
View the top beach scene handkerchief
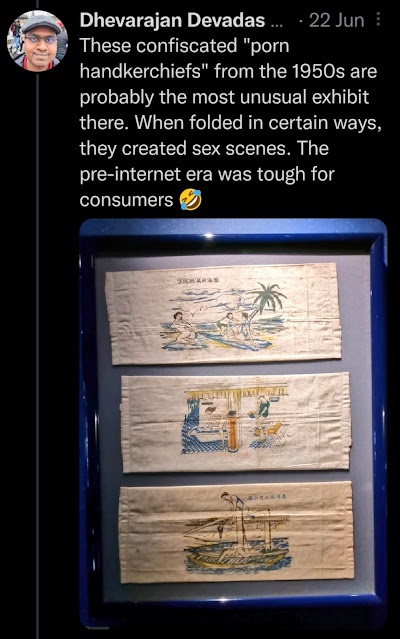[x=223, y=313]
